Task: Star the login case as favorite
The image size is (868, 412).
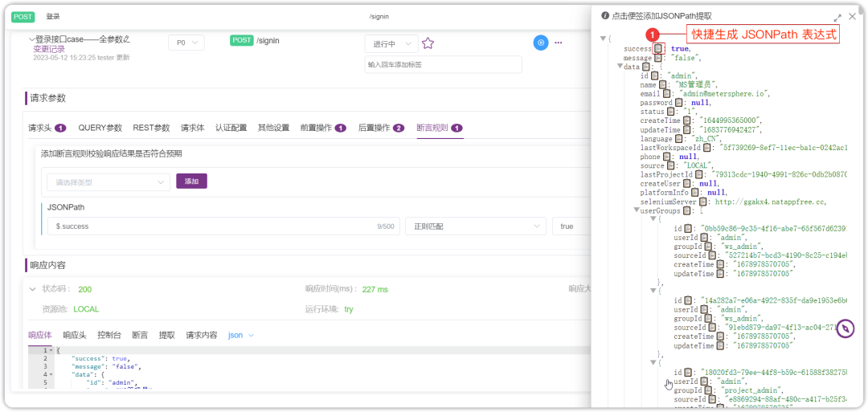Action: (428, 43)
